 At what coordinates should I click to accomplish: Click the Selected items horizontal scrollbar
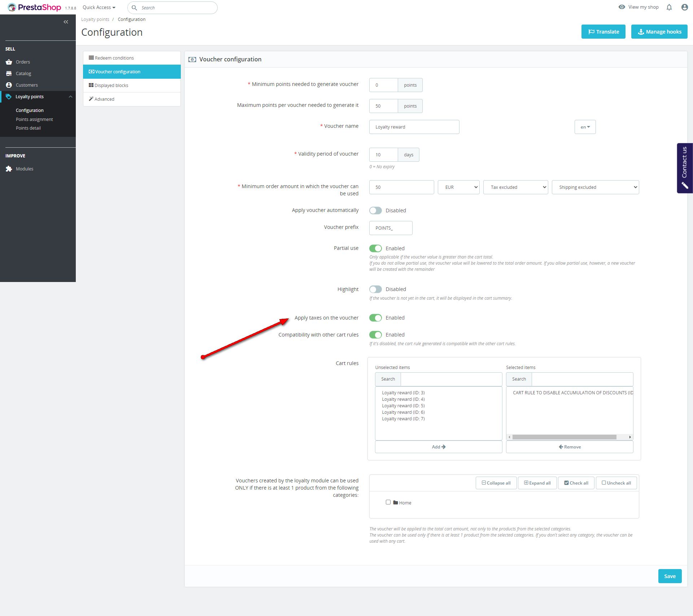pyautogui.click(x=564, y=437)
